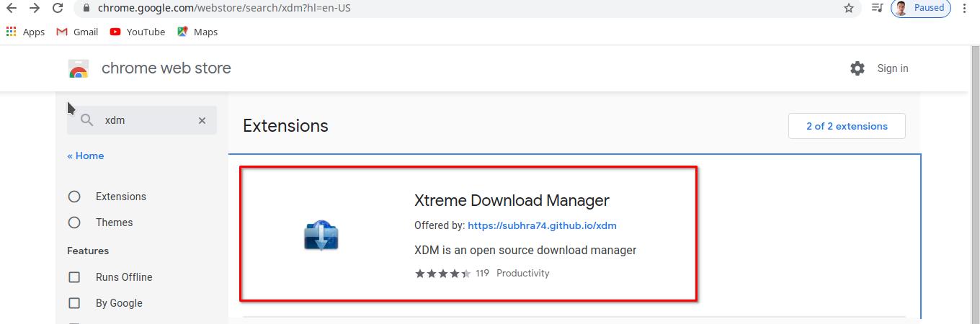Click the Chrome Web Store logo
The height and width of the screenshot is (324, 980).
[x=79, y=68]
